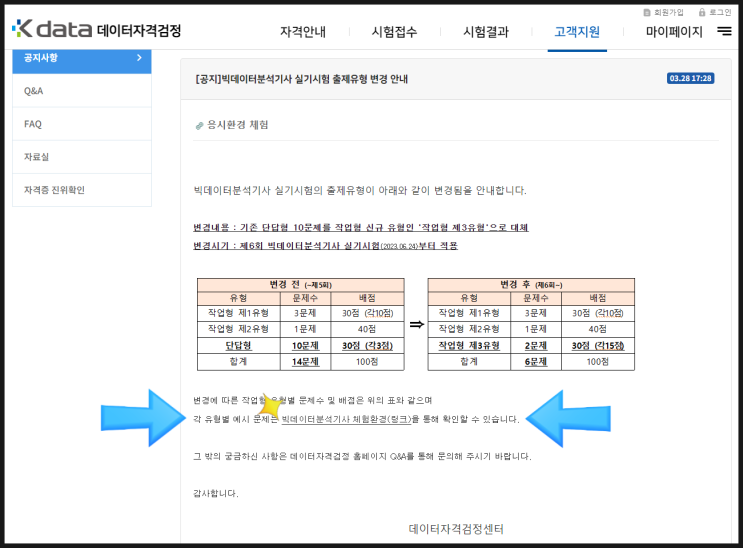Click the notice title 빅데이터분석기사 실기시험 출제유형 변경 안내
743x548 pixels.
coord(301,79)
